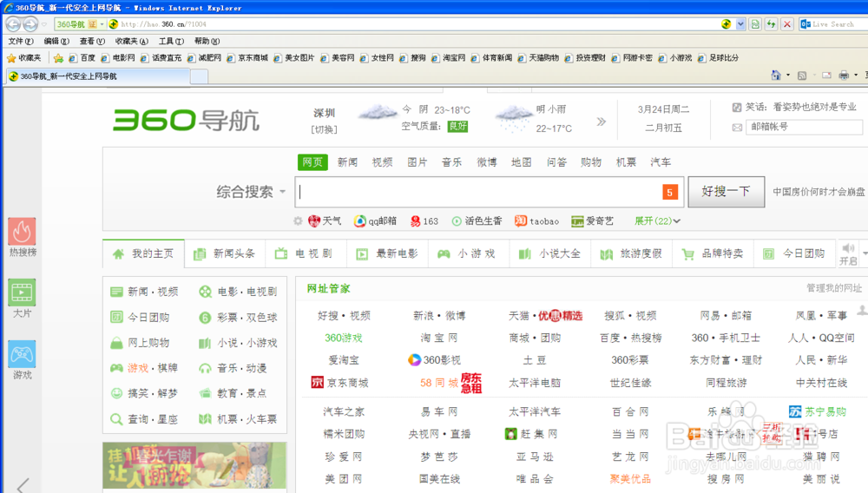Open the Favorites star button
Screen dimensions: 868x493
[x=23, y=57]
